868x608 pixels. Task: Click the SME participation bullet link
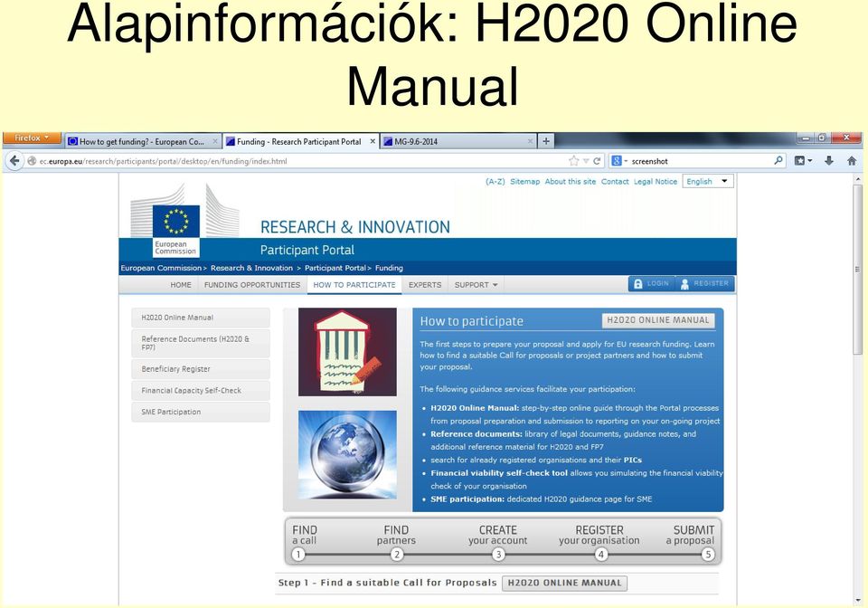[467, 499]
